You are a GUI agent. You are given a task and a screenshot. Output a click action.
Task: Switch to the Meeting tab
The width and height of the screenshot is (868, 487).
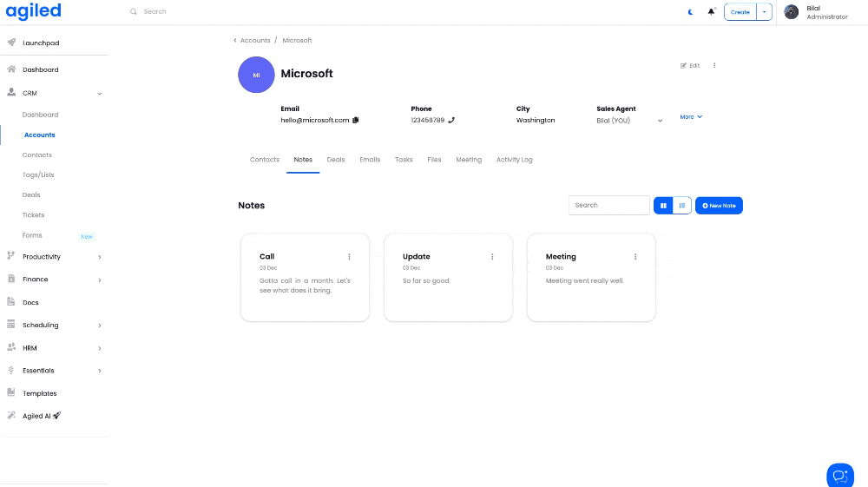click(x=469, y=160)
